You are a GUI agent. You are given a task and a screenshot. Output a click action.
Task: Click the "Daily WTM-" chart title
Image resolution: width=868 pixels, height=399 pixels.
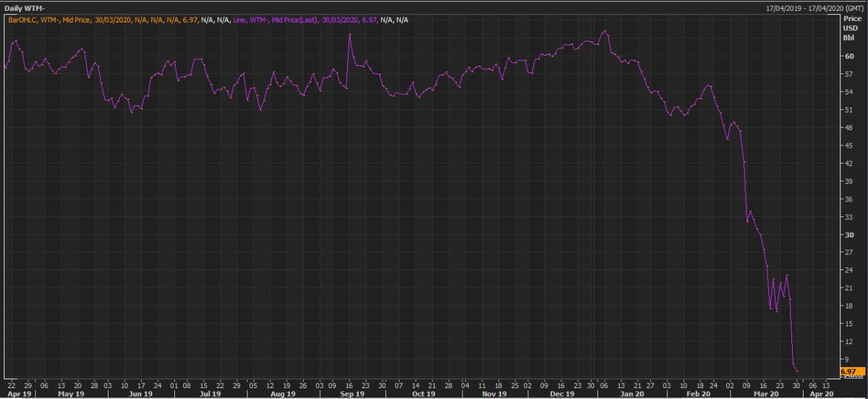[25, 7]
